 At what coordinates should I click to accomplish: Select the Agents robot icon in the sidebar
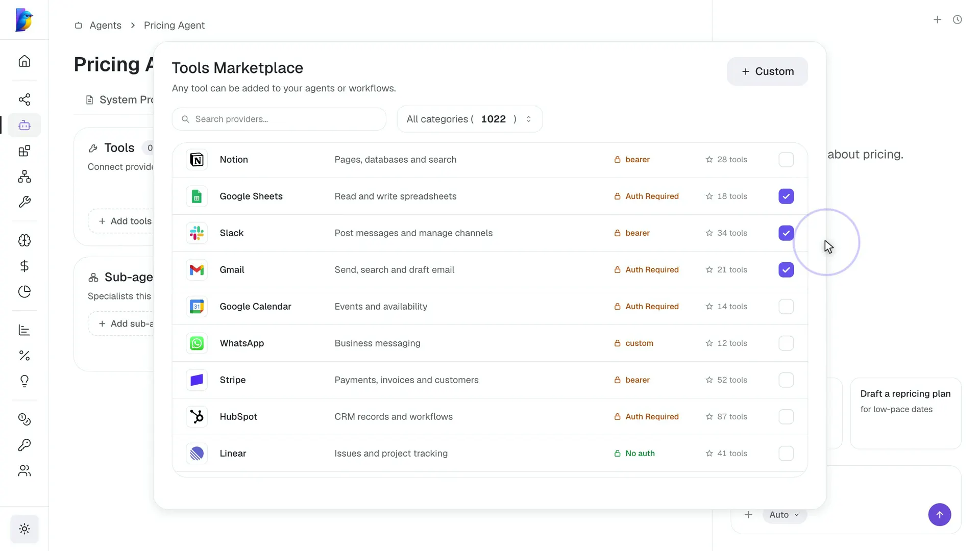(x=24, y=125)
